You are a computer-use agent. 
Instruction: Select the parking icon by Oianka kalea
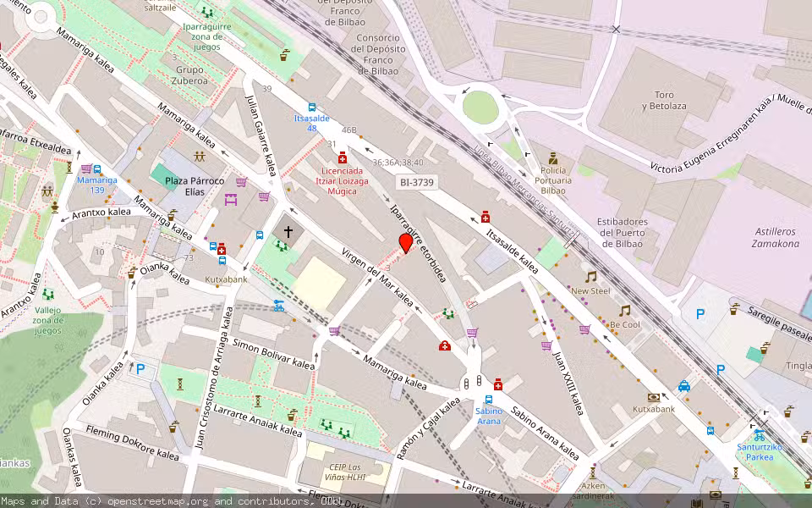coord(140,368)
